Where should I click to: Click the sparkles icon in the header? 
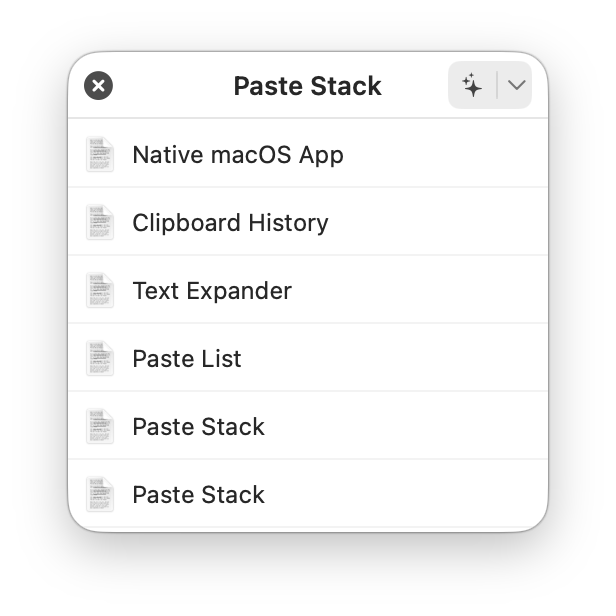pyautogui.click(x=472, y=86)
